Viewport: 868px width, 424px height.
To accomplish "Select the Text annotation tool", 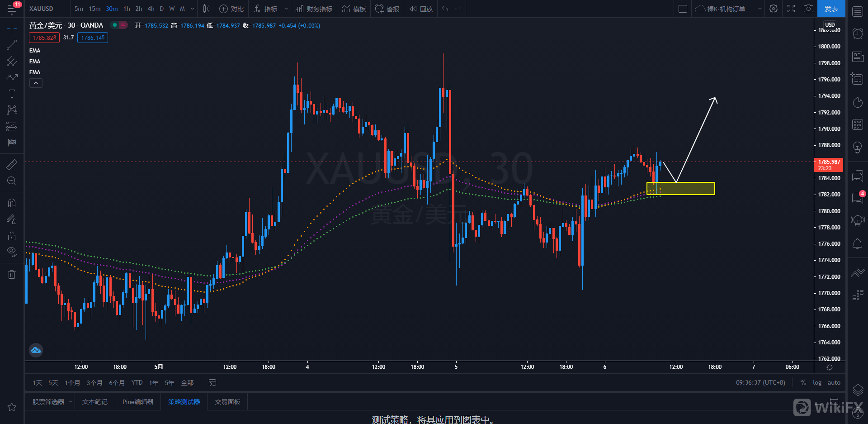I will (12, 94).
